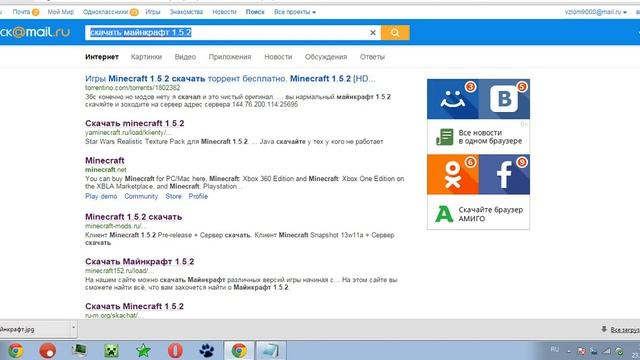Open the VKontakte tile in sidebar
This screenshot has height=360, width=640.
click(504, 99)
